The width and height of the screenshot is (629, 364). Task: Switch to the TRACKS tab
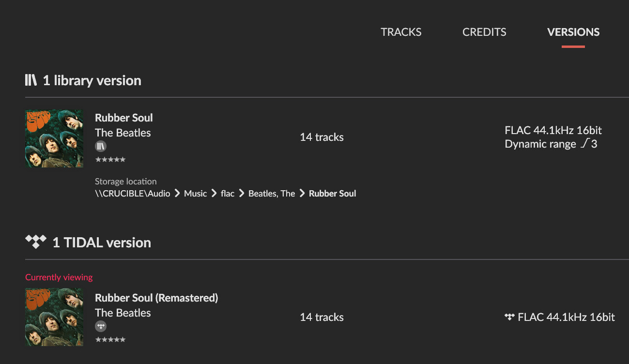coord(401,32)
